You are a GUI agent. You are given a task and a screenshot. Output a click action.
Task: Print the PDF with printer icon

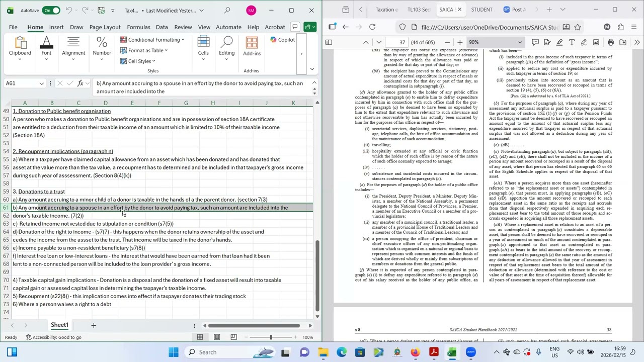[x=610, y=42]
